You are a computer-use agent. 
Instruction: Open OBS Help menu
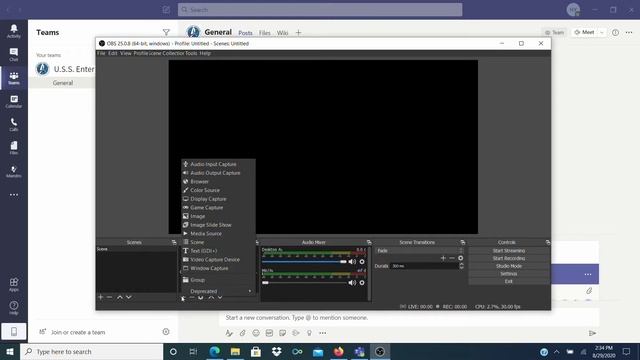[x=205, y=53]
